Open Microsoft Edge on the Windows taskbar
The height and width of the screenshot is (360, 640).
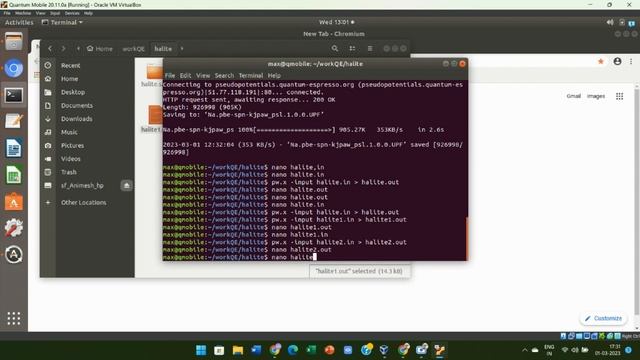[x=293, y=350]
